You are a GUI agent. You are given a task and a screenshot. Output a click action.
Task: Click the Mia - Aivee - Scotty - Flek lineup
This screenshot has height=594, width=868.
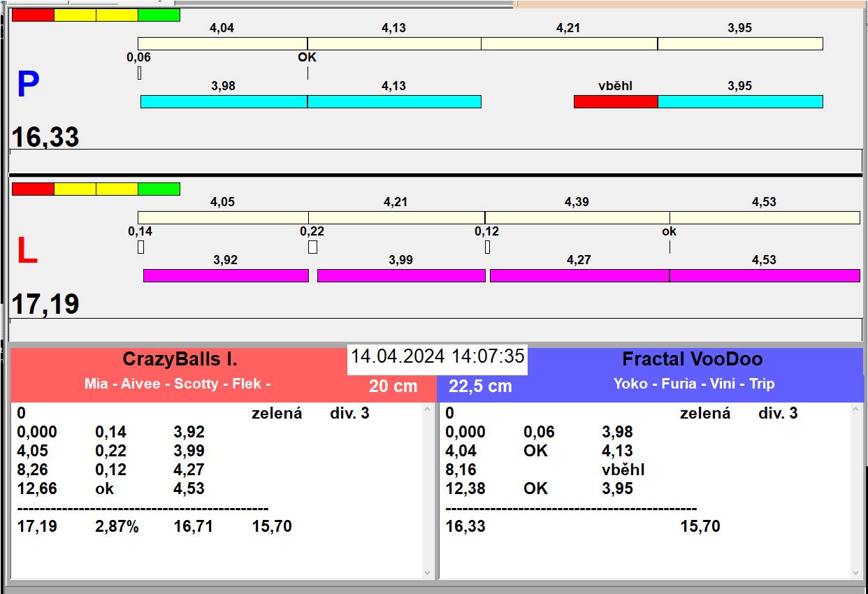(177, 384)
